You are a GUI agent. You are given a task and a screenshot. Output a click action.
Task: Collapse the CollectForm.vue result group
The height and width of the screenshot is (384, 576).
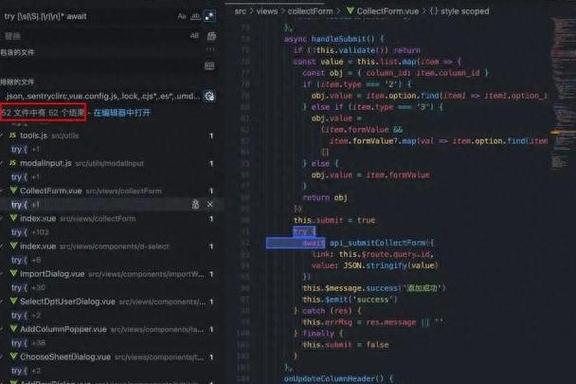point(2,191)
